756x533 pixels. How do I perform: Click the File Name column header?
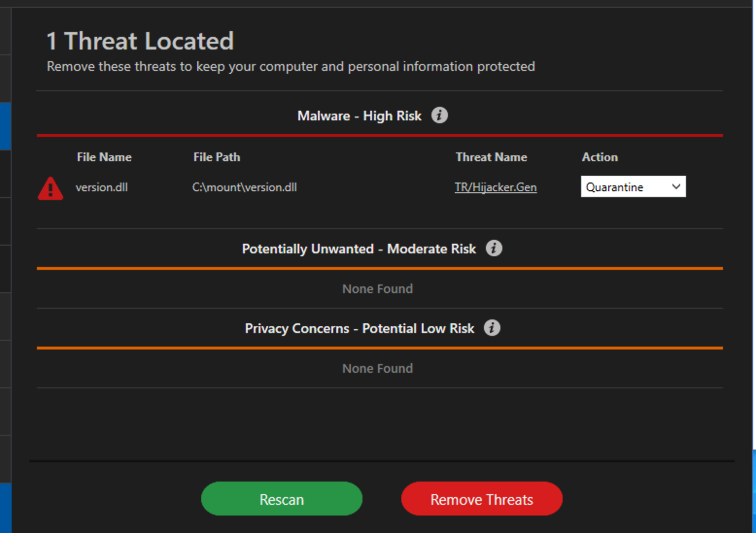104,157
